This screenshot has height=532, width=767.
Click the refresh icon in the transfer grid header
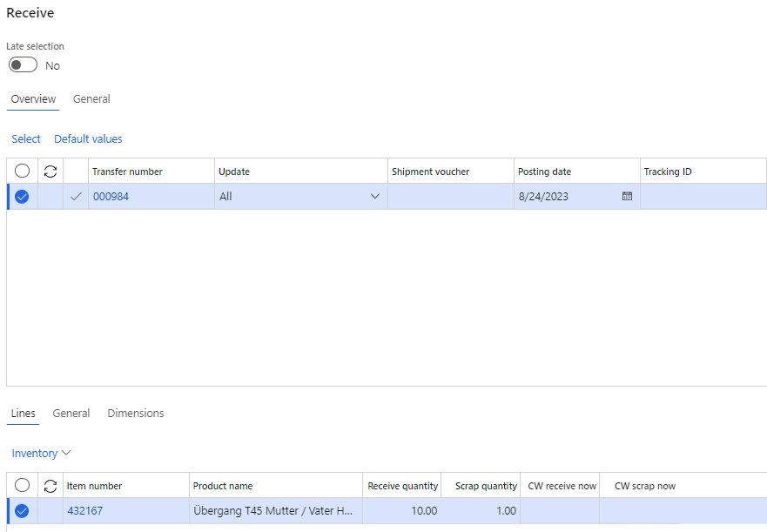[50, 171]
